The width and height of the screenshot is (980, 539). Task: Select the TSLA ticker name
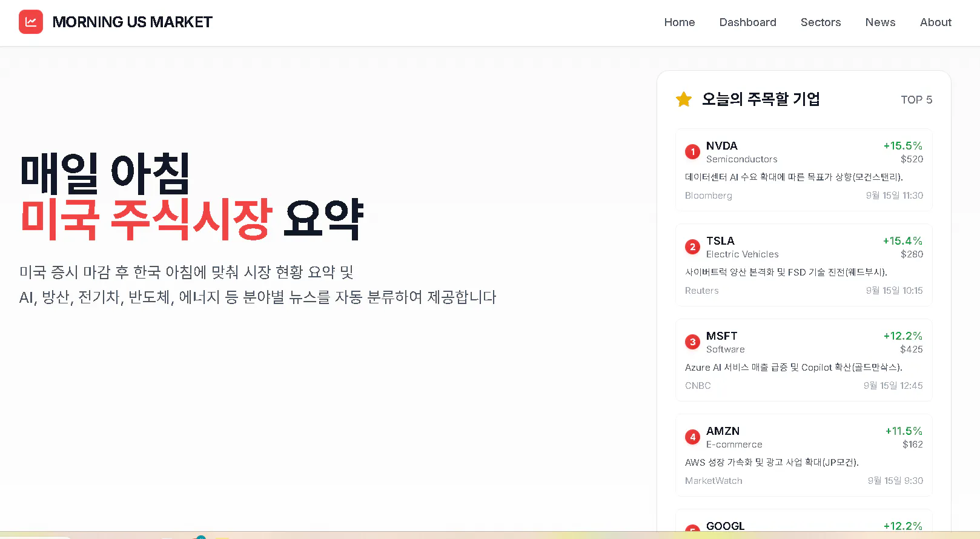[x=720, y=241]
